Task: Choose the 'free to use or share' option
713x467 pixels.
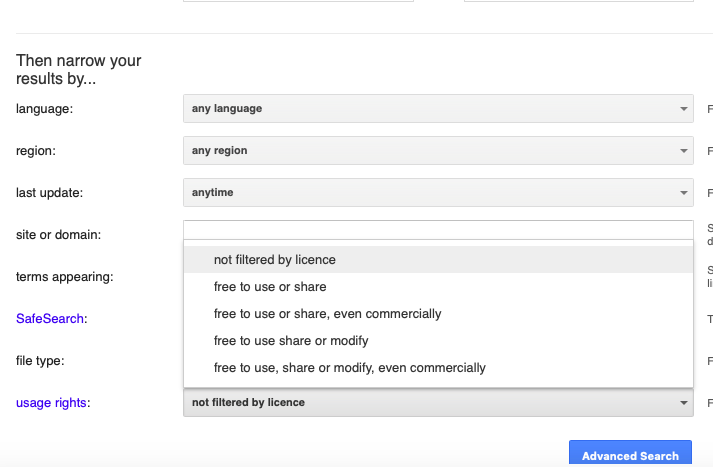Action: click(x=270, y=287)
